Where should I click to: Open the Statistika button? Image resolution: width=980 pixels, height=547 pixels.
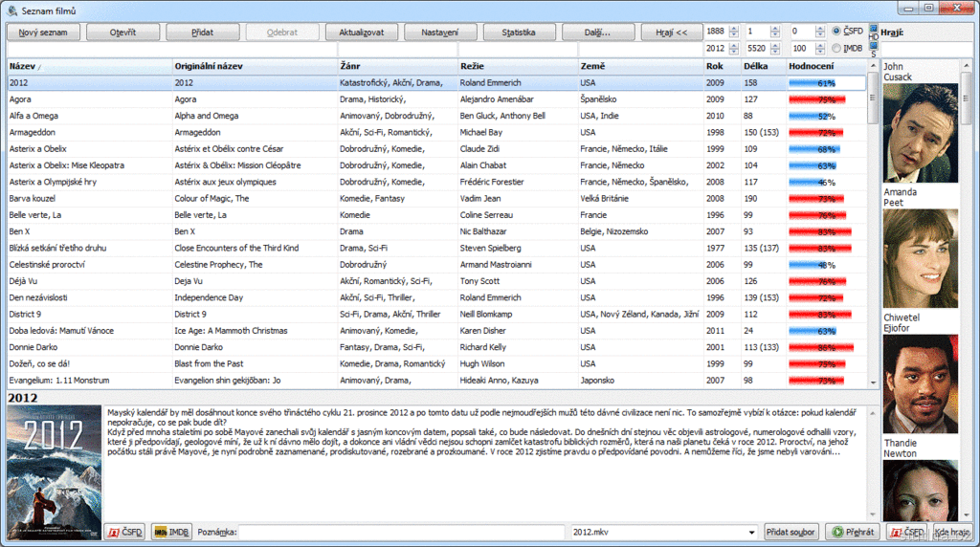(518, 32)
